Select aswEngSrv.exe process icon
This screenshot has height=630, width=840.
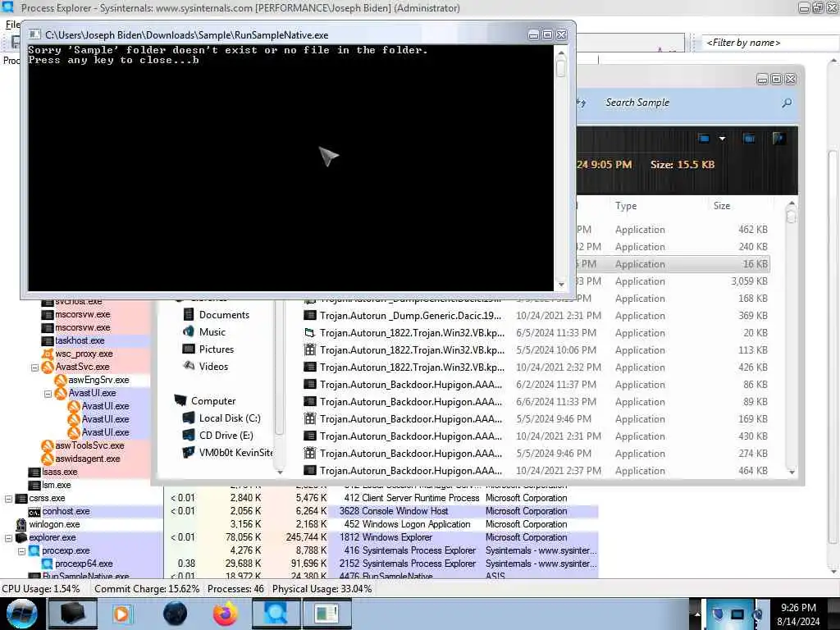61,380
